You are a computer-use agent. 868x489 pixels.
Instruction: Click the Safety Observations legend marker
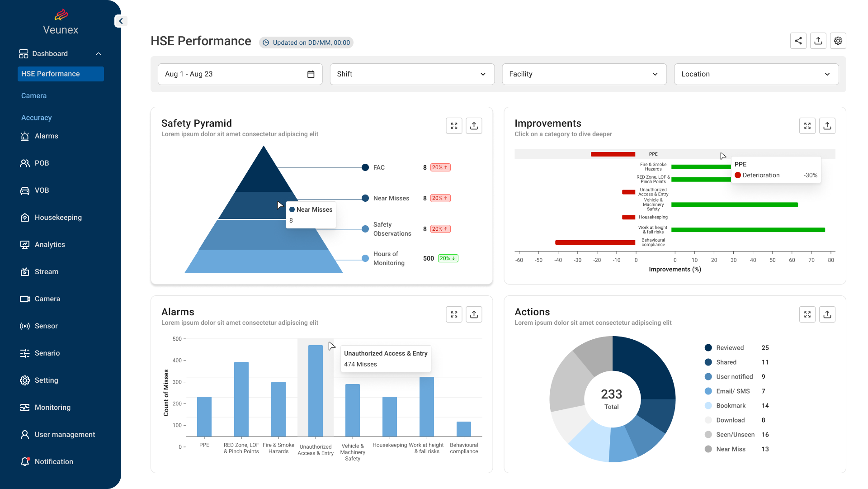[365, 229]
